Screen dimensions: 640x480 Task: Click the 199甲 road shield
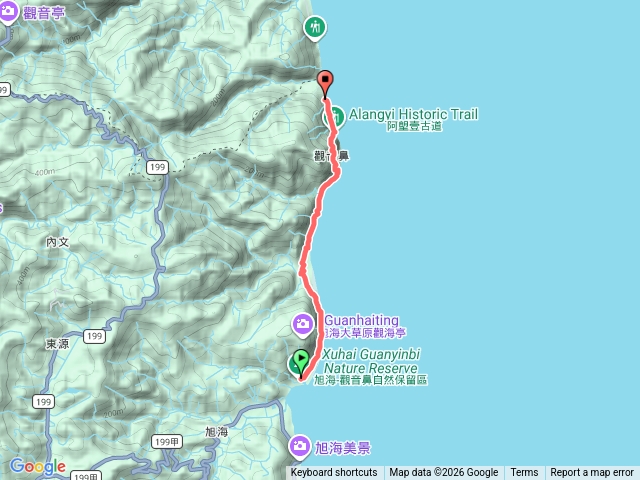click(x=167, y=442)
